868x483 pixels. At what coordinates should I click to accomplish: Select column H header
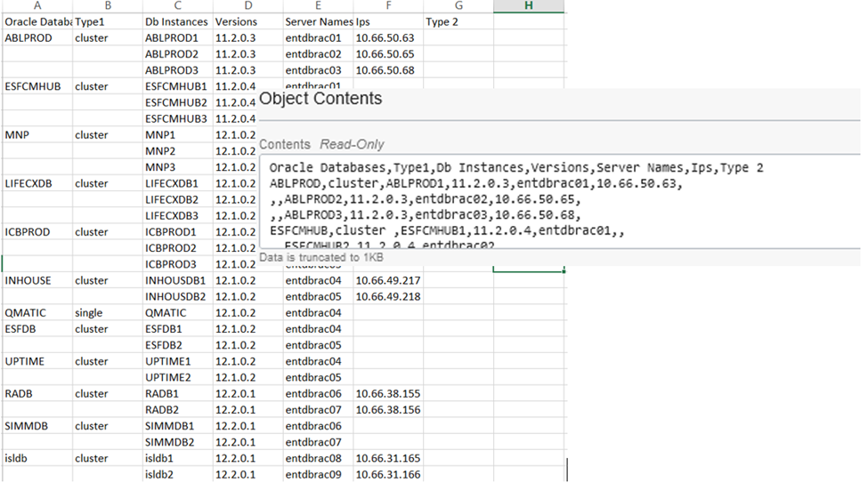point(529,5)
